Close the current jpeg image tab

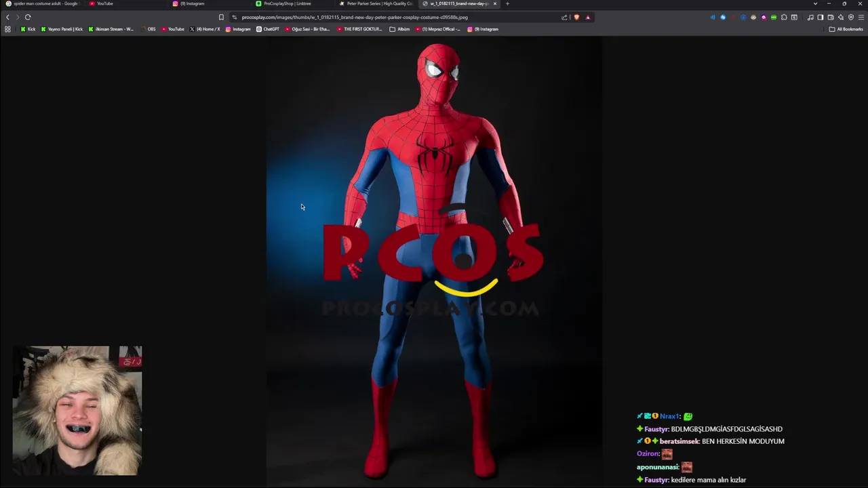495,3
